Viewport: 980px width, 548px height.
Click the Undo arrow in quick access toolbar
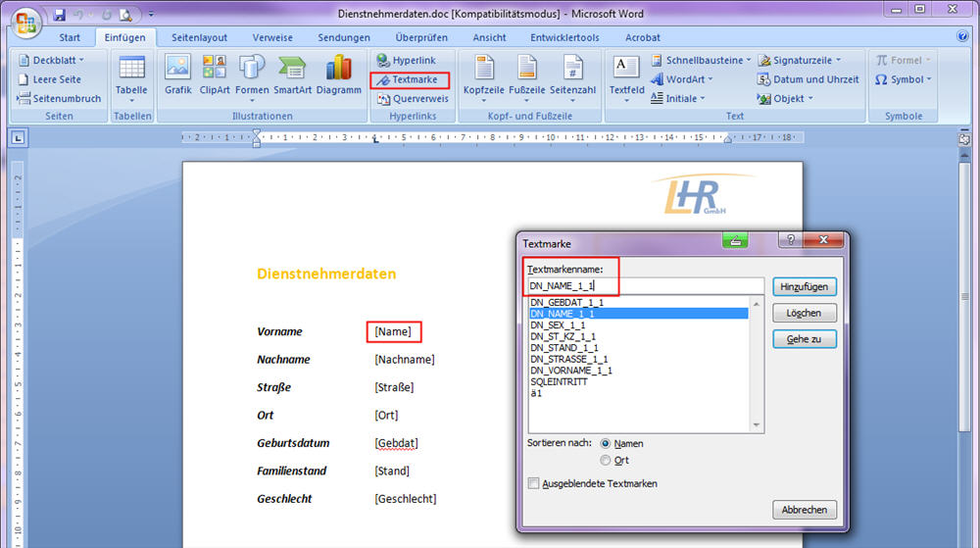(78, 14)
